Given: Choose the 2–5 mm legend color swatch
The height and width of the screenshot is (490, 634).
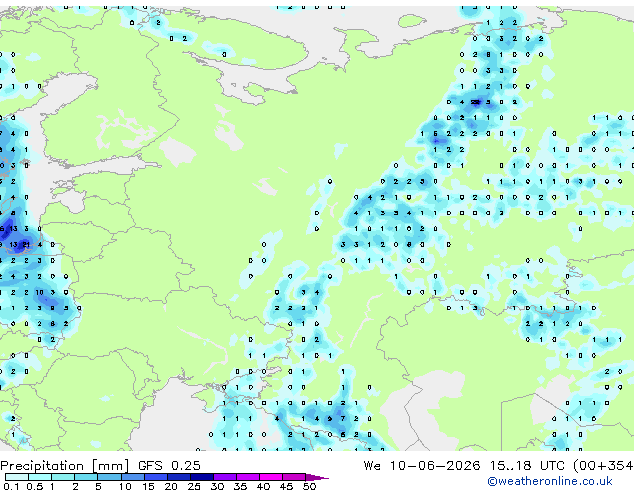Looking at the screenshot, I should [86, 477].
